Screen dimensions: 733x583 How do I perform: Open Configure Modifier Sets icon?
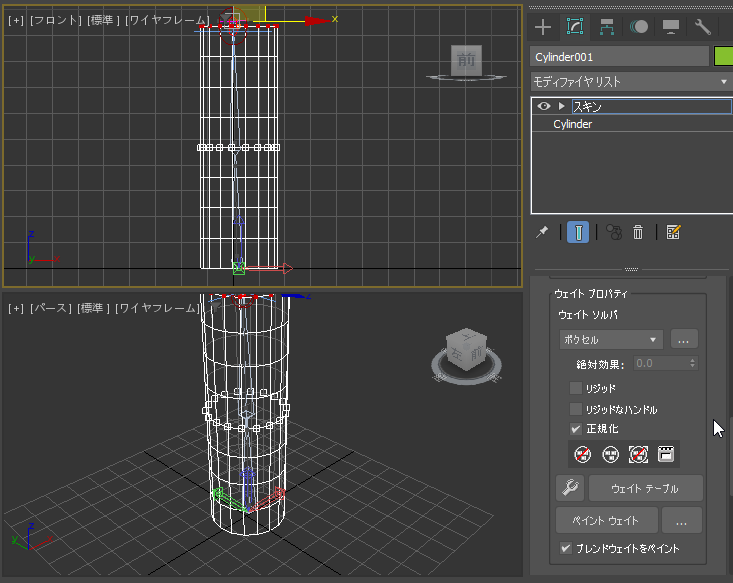tap(673, 232)
